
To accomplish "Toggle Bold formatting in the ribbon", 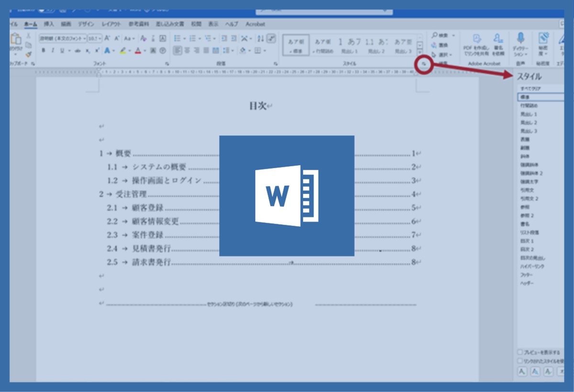I will [x=43, y=51].
